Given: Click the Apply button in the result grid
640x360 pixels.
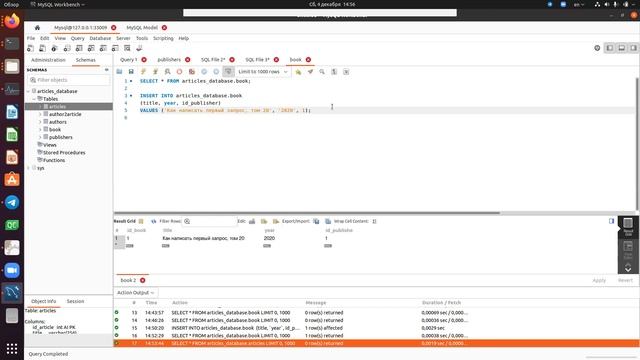Looking at the screenshot, I should (x=599, y=280).
